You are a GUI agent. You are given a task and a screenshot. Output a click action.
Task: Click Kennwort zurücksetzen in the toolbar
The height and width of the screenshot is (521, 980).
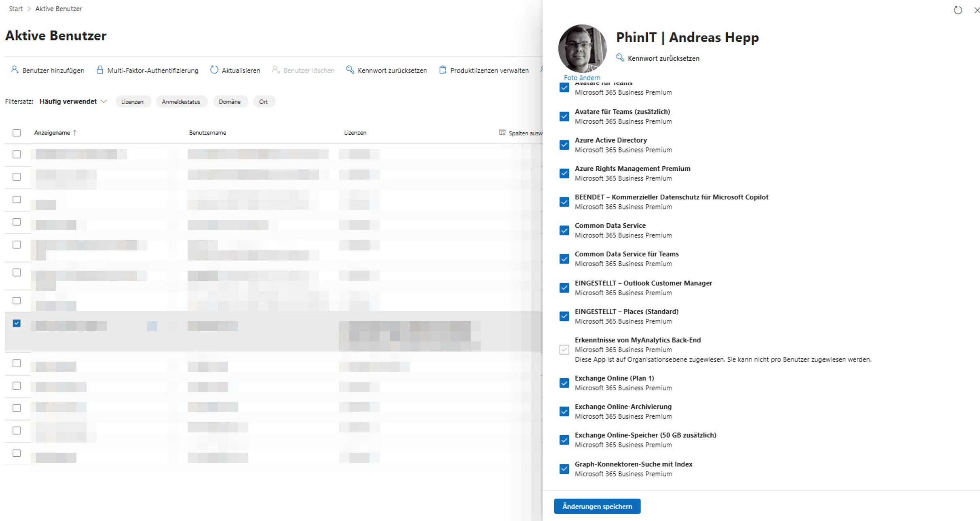[392, 70]
